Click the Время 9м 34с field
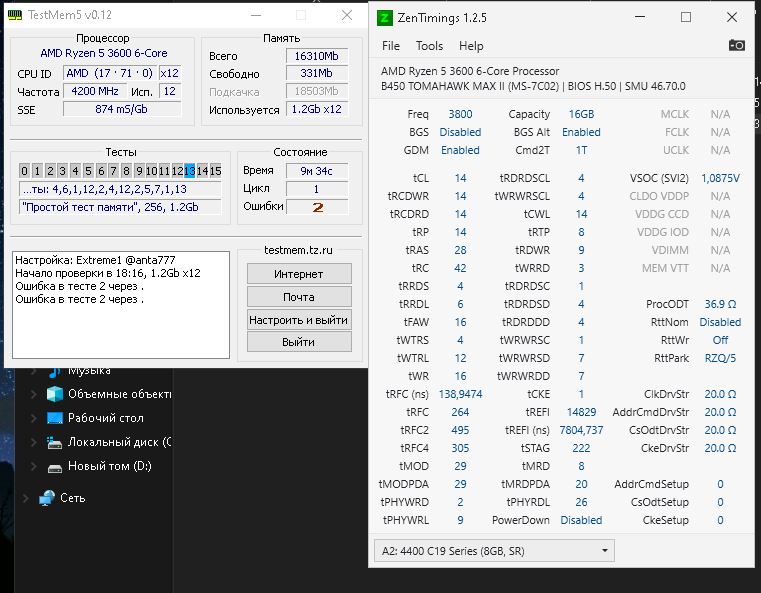 [x=317, y=171]
